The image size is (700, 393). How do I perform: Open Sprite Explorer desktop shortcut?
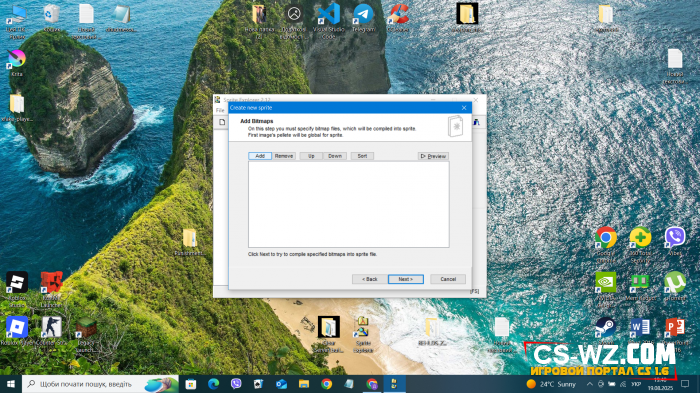click(x=363, y=334)
